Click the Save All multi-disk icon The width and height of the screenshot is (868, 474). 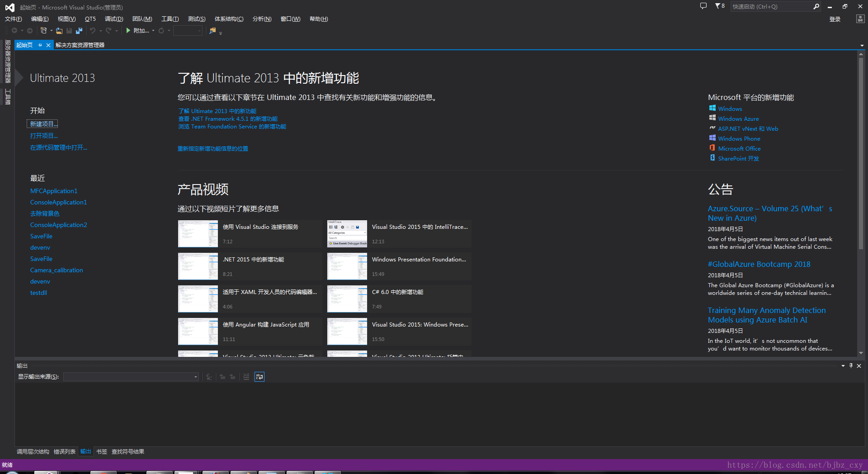(79, 31)
